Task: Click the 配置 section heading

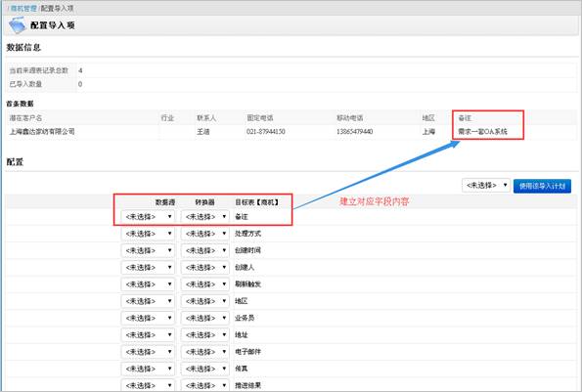Action: pos(15,162)
